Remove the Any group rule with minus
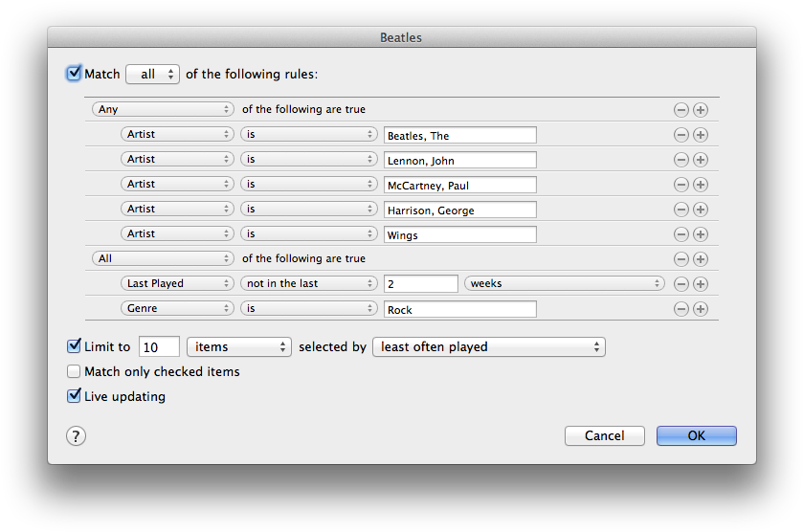 pos(680,110)
